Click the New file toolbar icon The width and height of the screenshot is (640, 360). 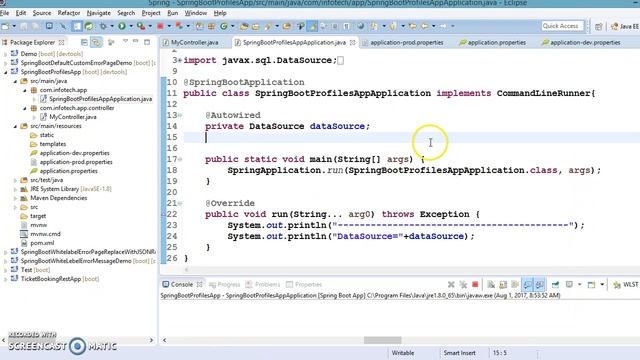pyautogui.click(x=5, y=26)
